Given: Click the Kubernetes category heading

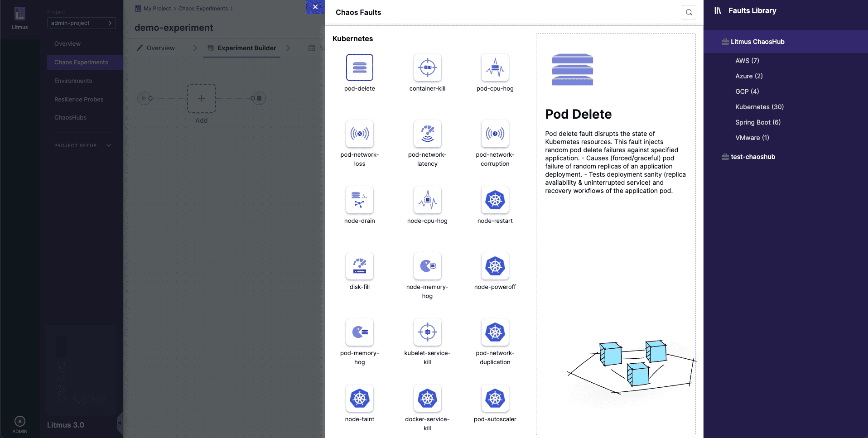Looking at the screenshot, I should pos(352,39).
